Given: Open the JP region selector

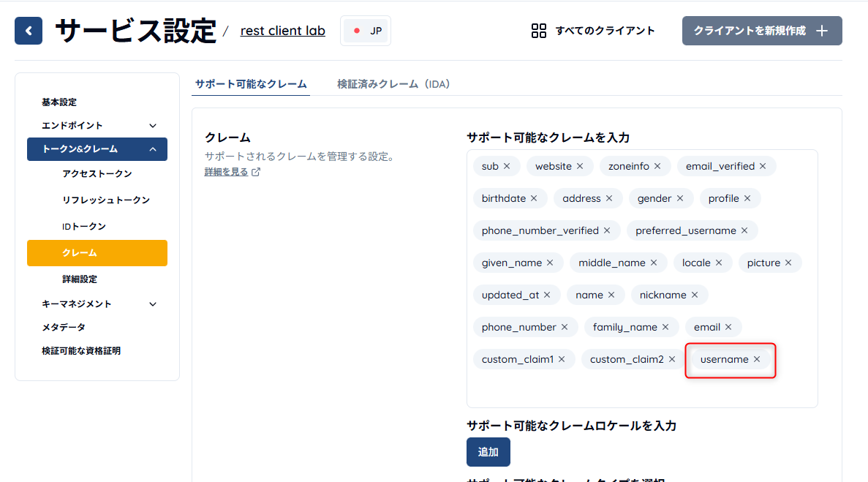Looking at the screenshot, I should [x=366, y=31].
